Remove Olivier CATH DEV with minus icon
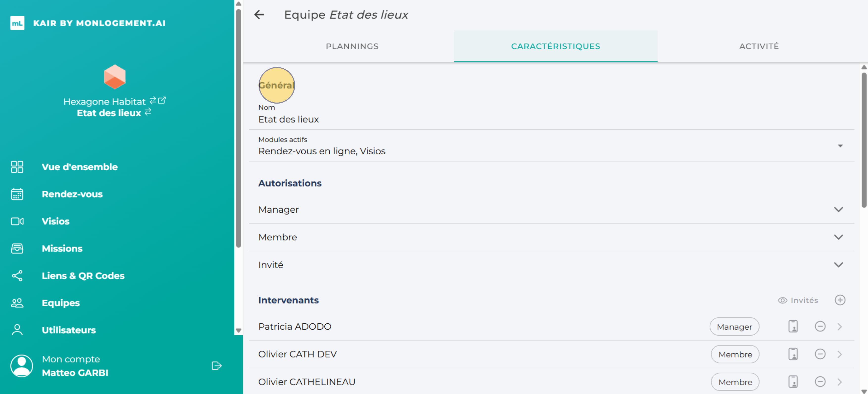 [820, 354]
